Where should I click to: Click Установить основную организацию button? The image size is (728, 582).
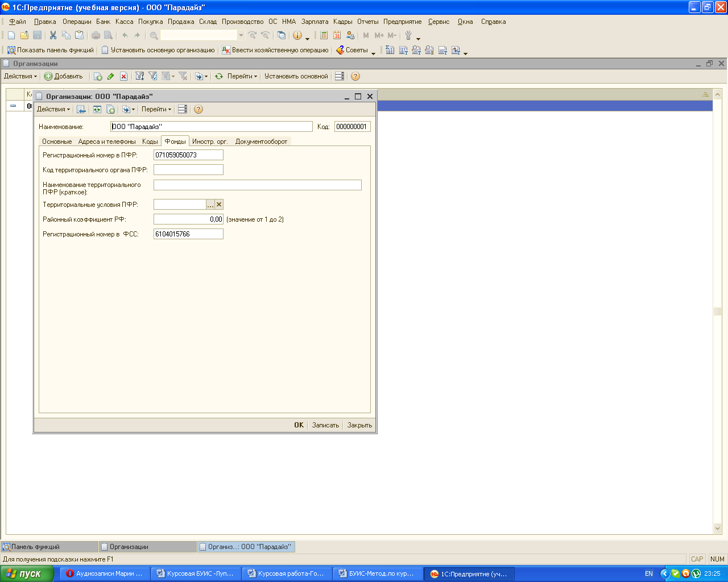158,50
